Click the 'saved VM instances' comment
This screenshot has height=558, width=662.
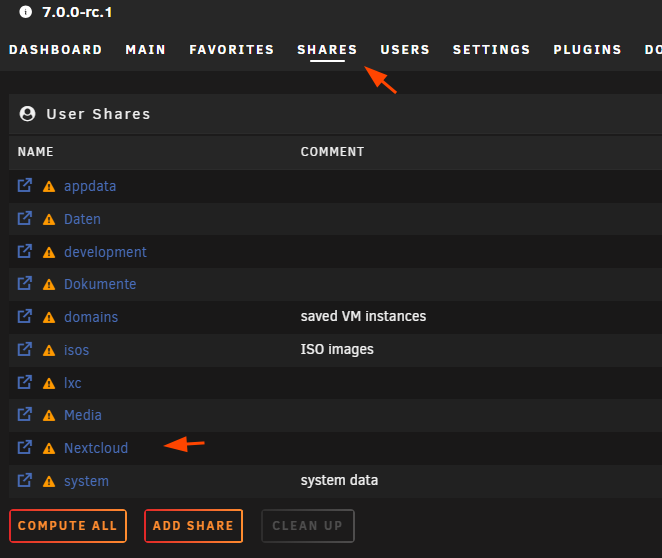point(363,316)
